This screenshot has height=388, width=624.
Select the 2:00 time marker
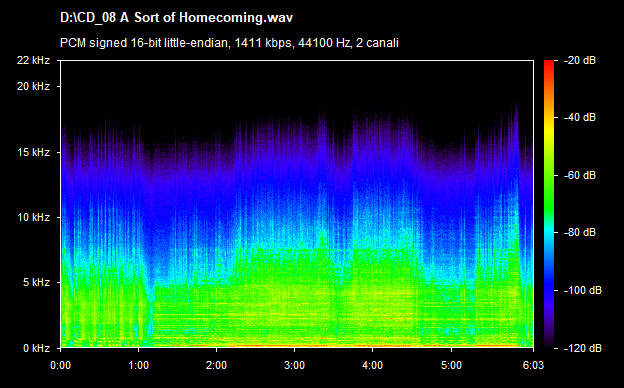tap(216, 365)
